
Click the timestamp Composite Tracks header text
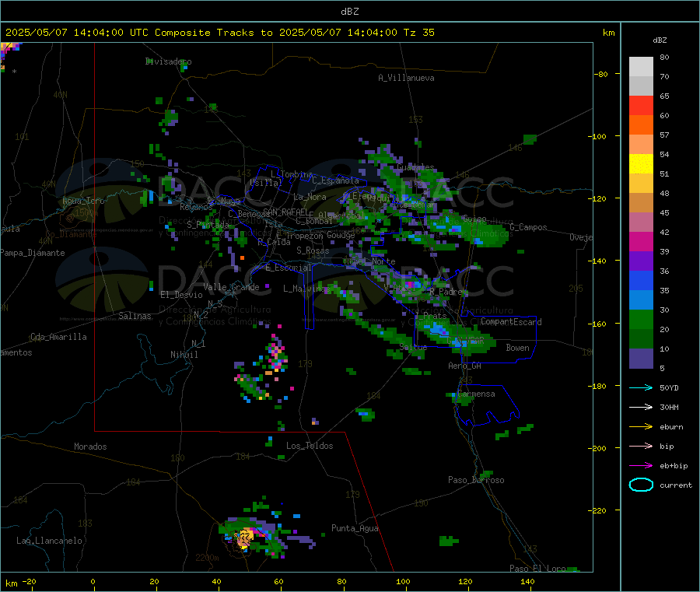tap(219, 33)
